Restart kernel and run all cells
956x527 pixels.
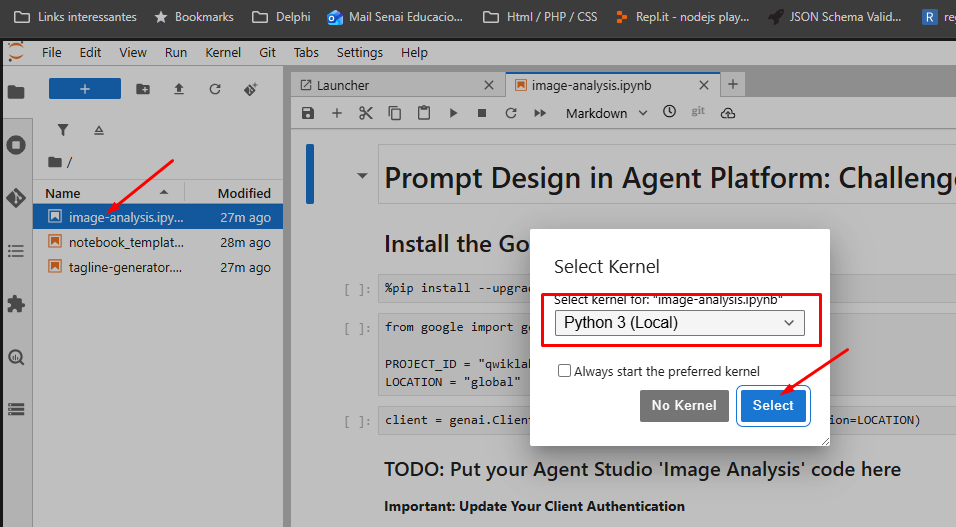tap(540, 113)
